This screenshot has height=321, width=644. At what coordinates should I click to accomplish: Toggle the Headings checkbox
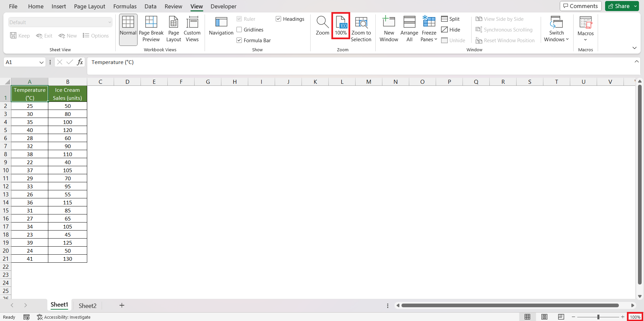278,19
